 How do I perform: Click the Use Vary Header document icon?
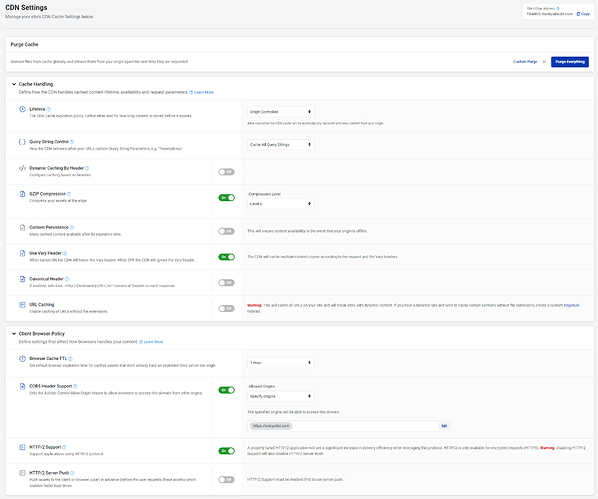pyautogui.click(x=23, y=253)
